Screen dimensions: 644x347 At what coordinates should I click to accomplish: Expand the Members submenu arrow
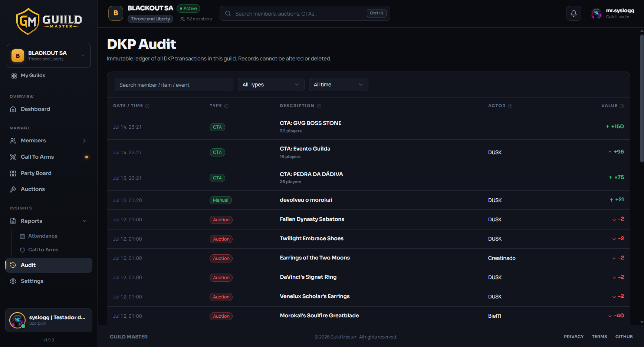click(85, 141)
